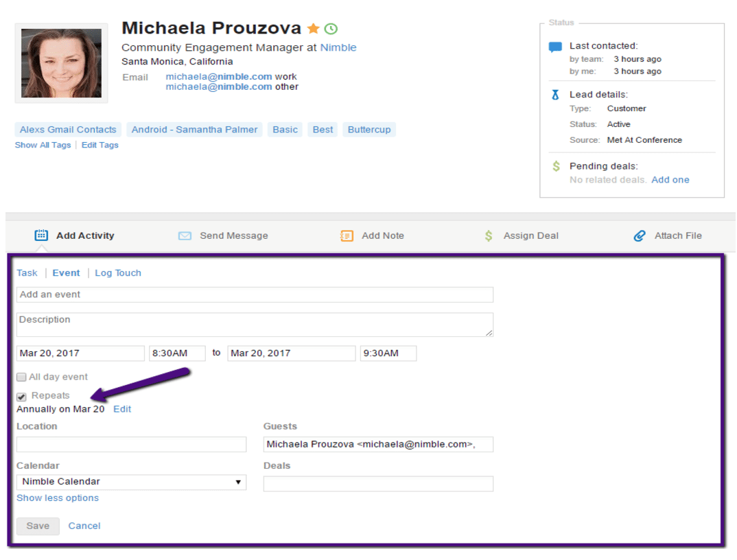This screenshot has width=737, height=560.
Task: Click the Send Message envelope icon
Action: pyautogui.click(x=185, y=235)
